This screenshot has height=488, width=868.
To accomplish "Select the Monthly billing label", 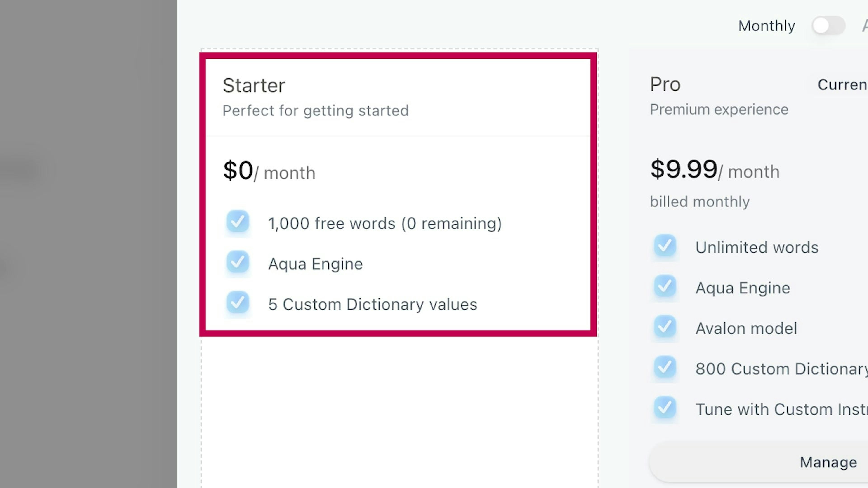I will pos(766,26).
